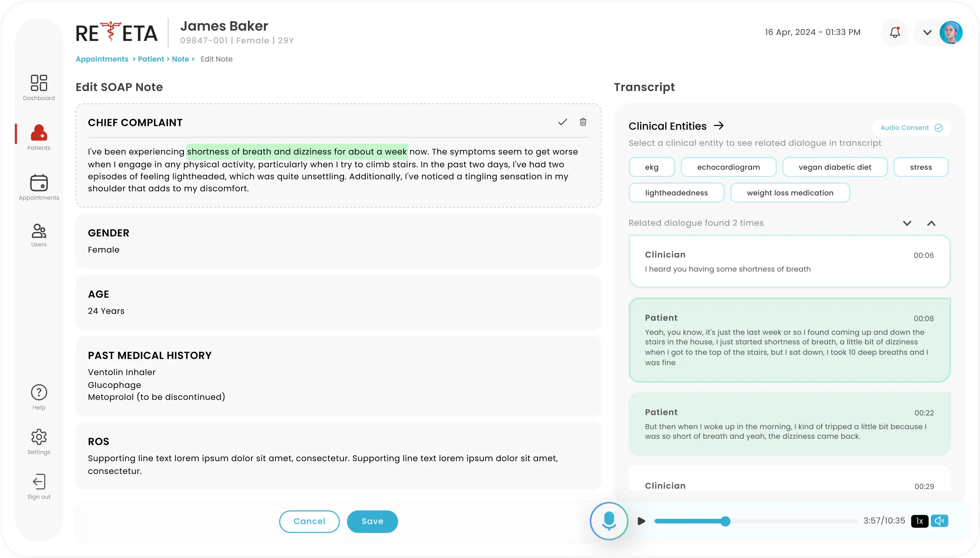Click the Sign out sidebar icon
Screen dimensions: 980x558
pos(39,482)
